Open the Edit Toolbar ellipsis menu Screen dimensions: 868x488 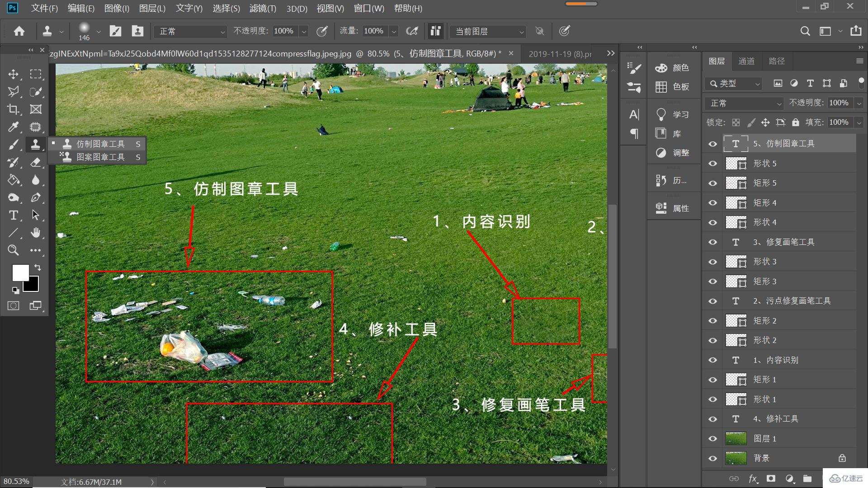[x=36, y=250]
